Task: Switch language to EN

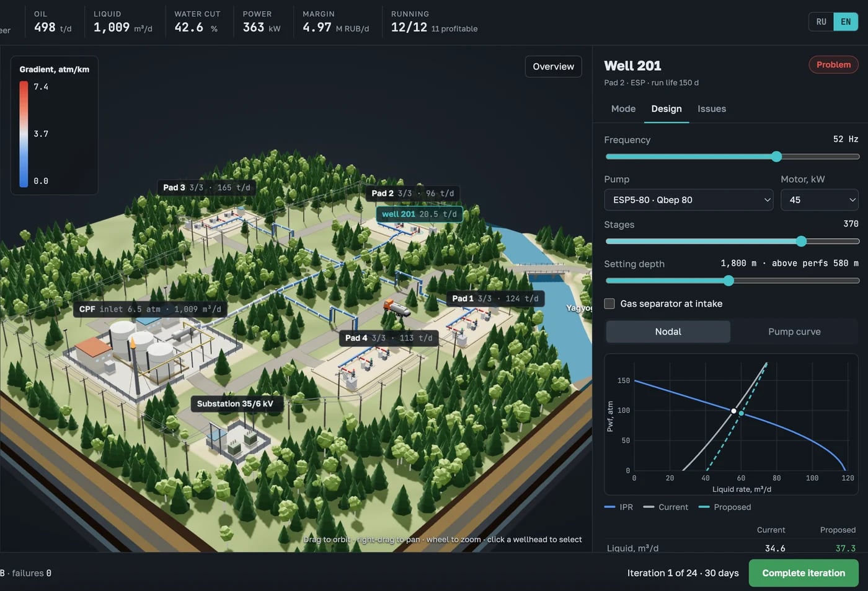Action: pos(846,22)
